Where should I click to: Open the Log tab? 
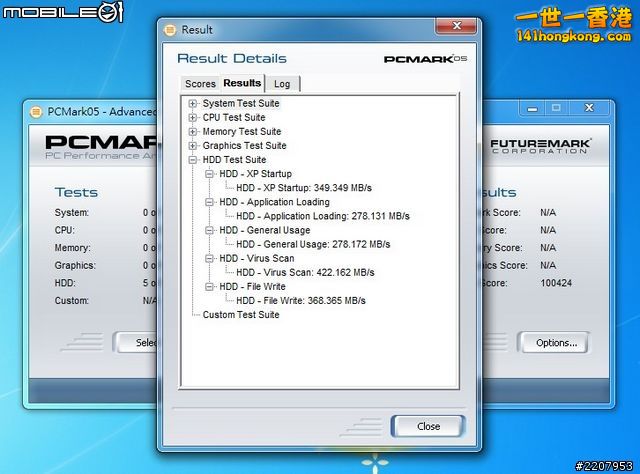(x=282, y=84)
